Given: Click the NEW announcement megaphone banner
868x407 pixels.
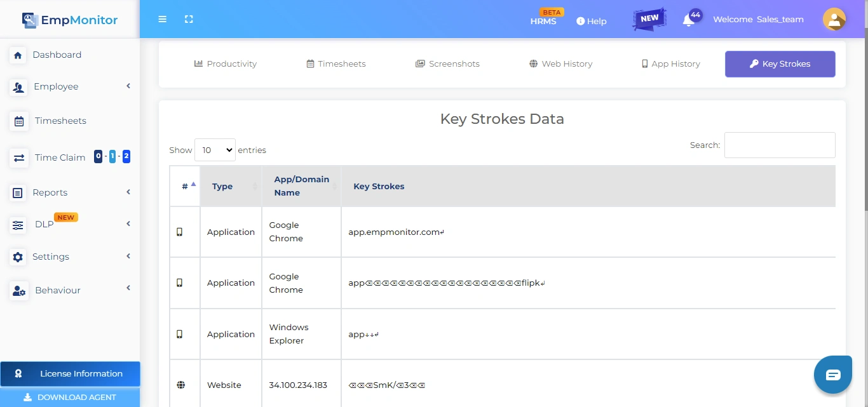Looking at the screenshot, I should point(648,19).
